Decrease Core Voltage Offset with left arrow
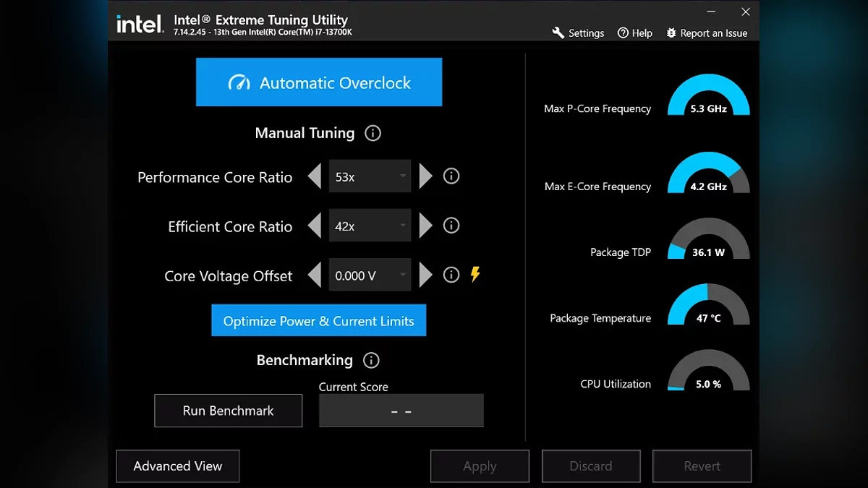The image size is (868, 488). coord(315,275)
